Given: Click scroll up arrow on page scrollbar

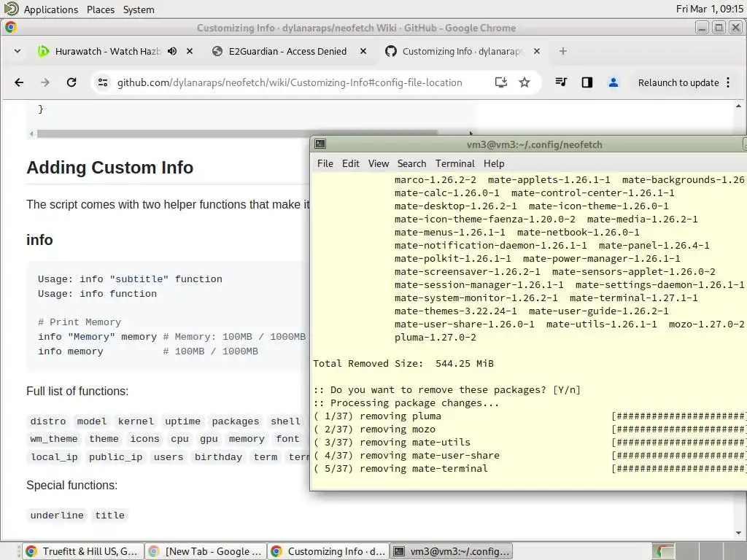Looking at the screenshot, I should [x=738, y=106].
